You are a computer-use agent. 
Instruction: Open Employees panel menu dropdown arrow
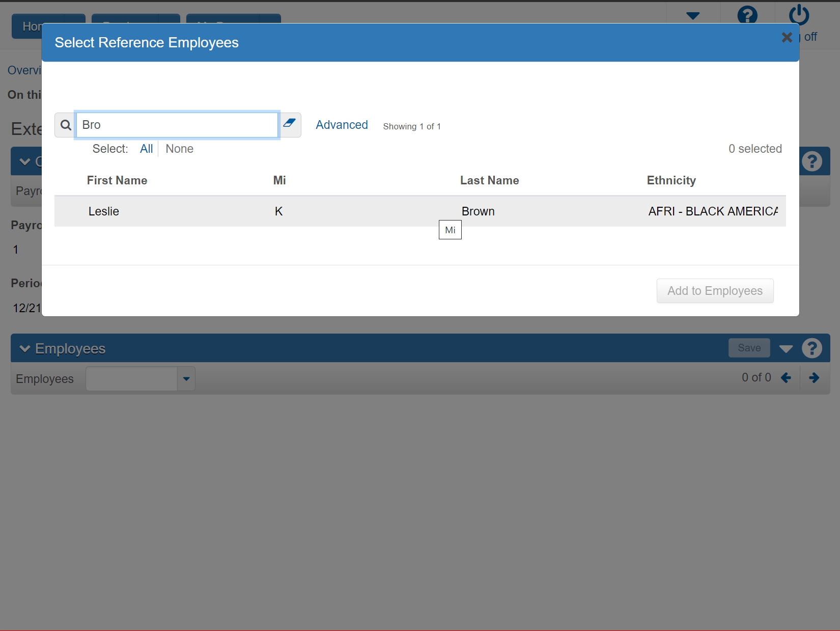(x=786, y=349)
